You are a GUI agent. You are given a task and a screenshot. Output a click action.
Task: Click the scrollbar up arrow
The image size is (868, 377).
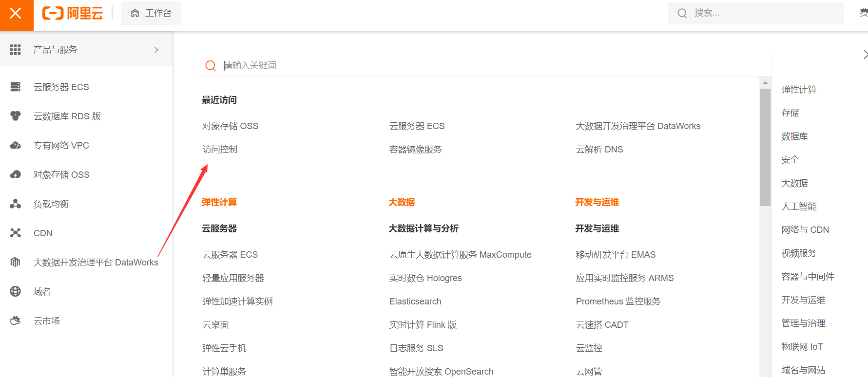pyautogui.click(x=765, y=83)
